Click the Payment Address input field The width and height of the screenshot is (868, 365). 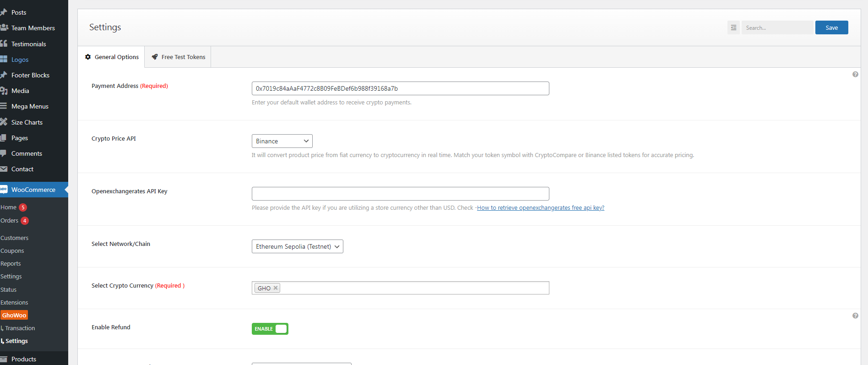coord(400,88)
